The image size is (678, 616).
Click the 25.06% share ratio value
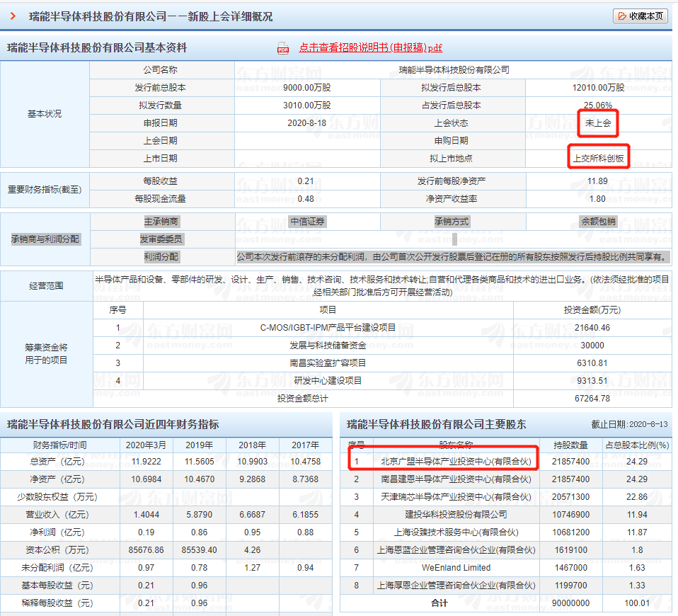point(598,105)
